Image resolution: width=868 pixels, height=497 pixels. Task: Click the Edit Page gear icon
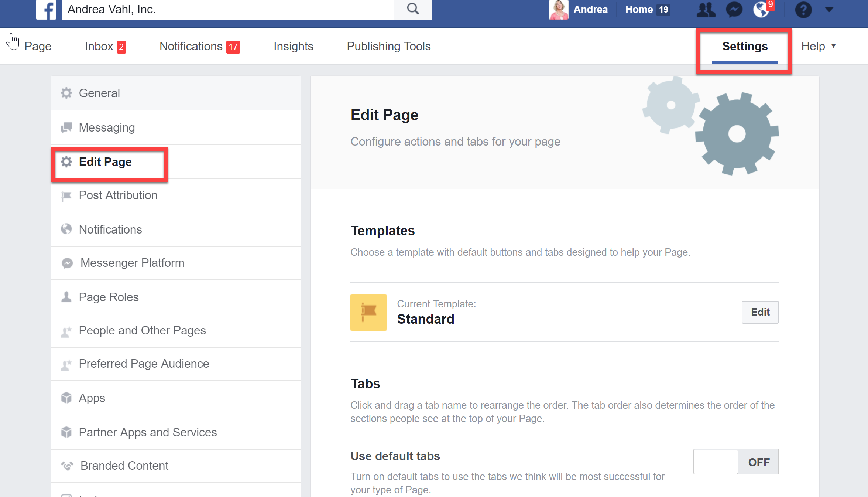(x=67, y=161)
